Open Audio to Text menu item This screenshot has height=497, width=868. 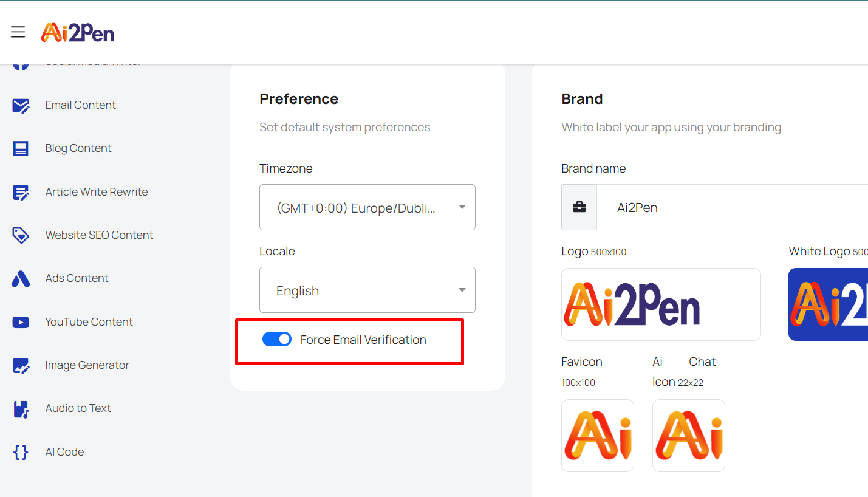tap(78, 408)
